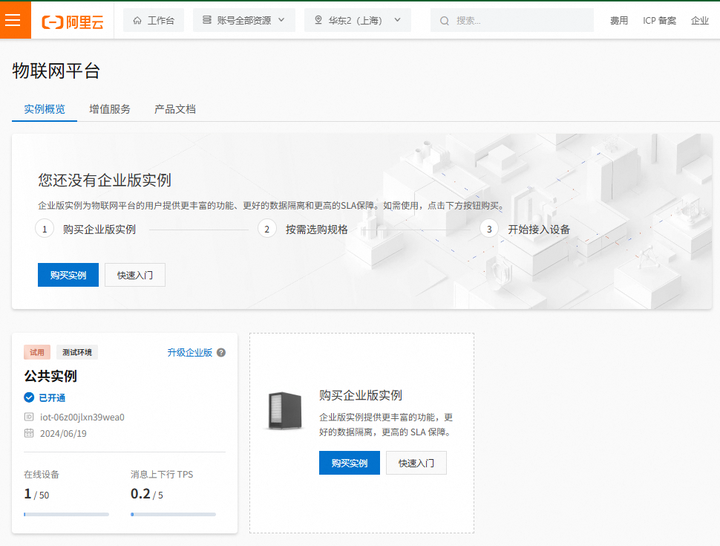The height and width of the screenshot is (546, 720).
Task: Click the workbench home icon
Action: (x=137, y=20)
